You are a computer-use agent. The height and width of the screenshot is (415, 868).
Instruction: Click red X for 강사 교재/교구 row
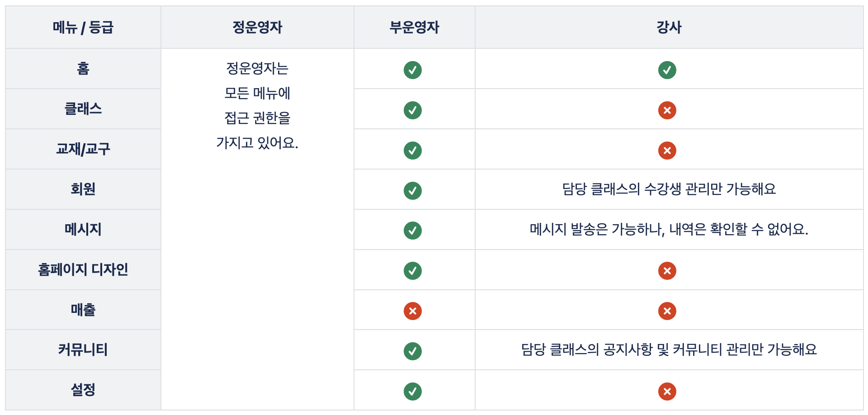[x=667, y=151]
